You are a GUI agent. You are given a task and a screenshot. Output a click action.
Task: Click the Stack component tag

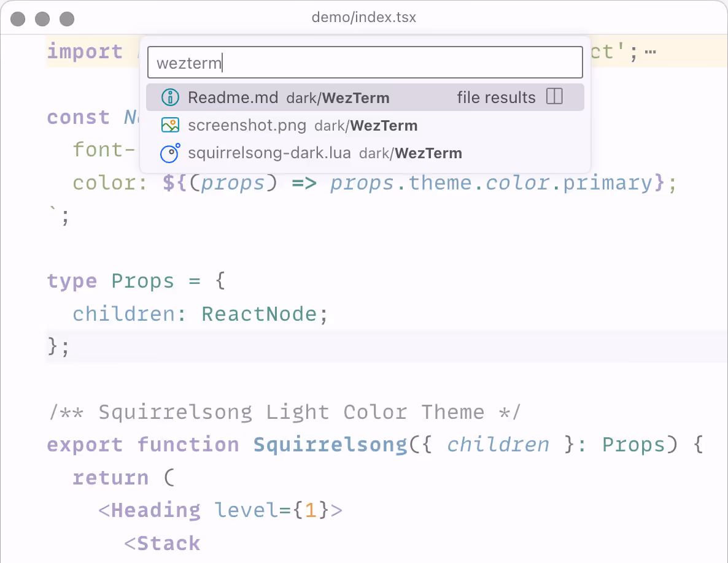tap(170, 543)
